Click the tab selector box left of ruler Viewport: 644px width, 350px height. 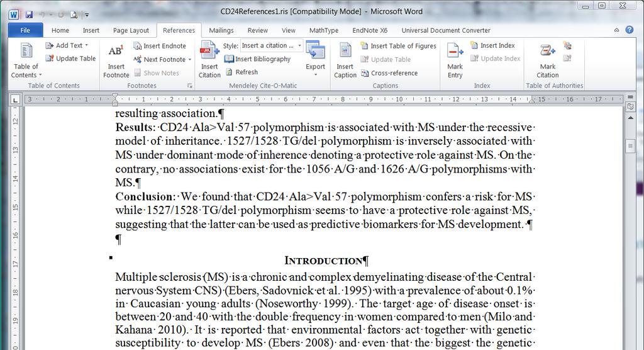15,100
